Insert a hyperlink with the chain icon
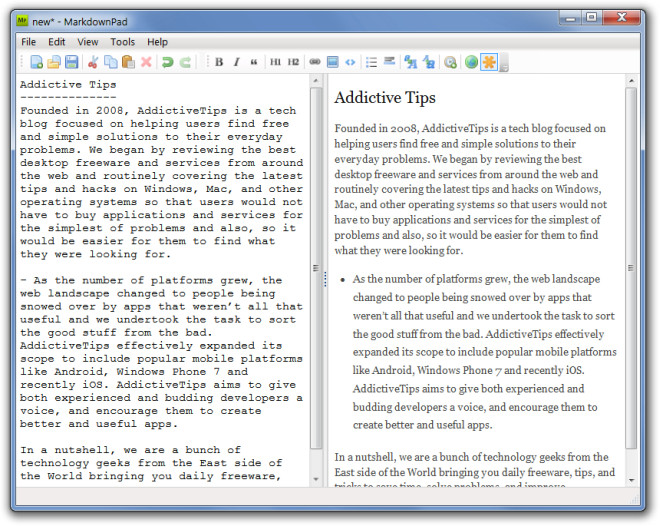This screenshot has height=526, width=660. coord(314,62)
